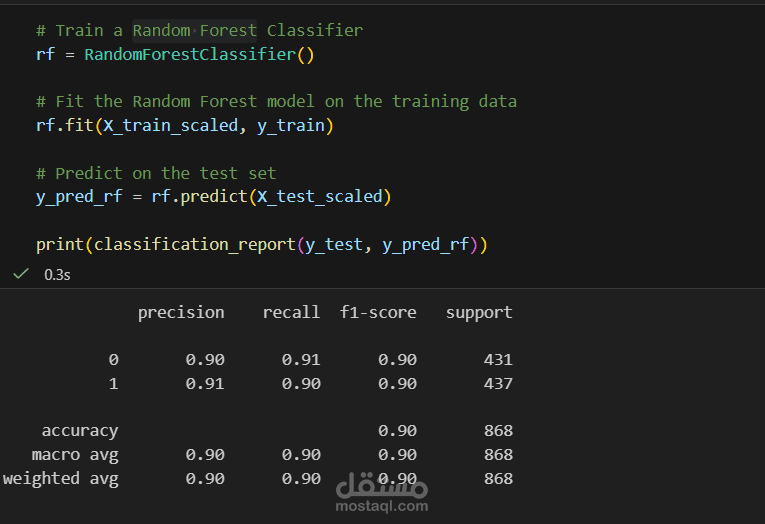Click the "accuracy" row label
This screenshot has width=765, height=524.
[80, 431]
